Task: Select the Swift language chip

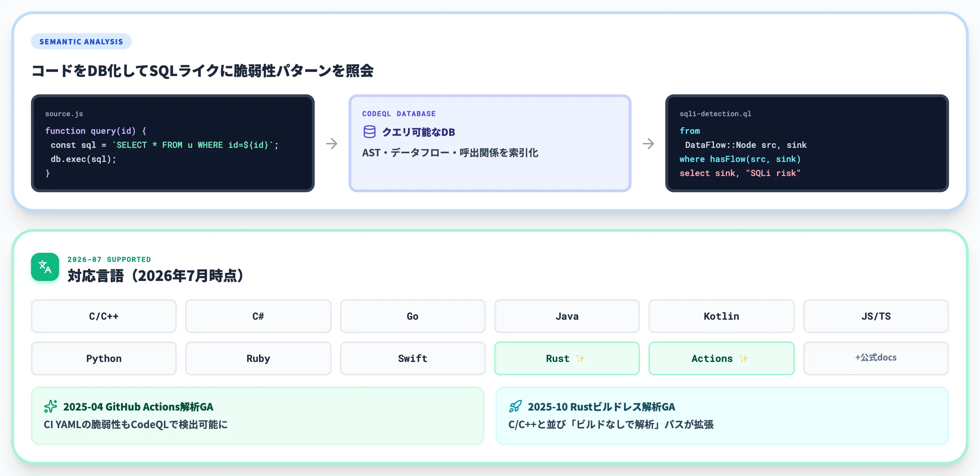Action: point(413,358)
